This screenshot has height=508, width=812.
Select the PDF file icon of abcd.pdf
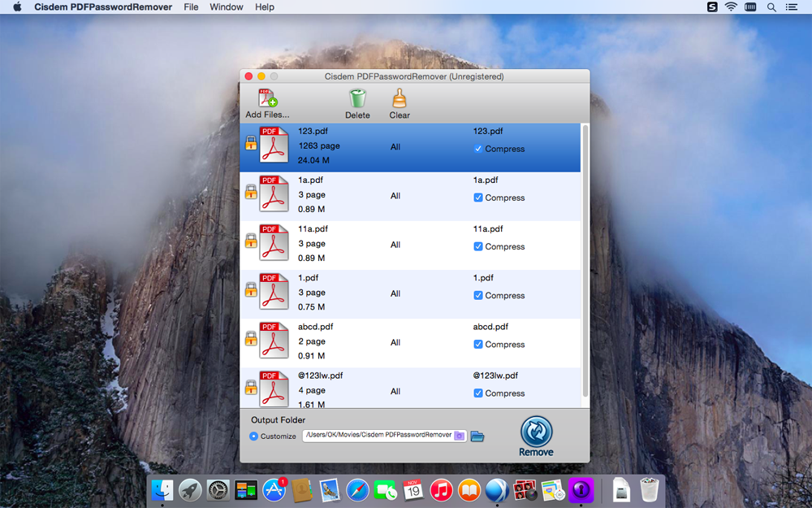click(x=274, y=340)
